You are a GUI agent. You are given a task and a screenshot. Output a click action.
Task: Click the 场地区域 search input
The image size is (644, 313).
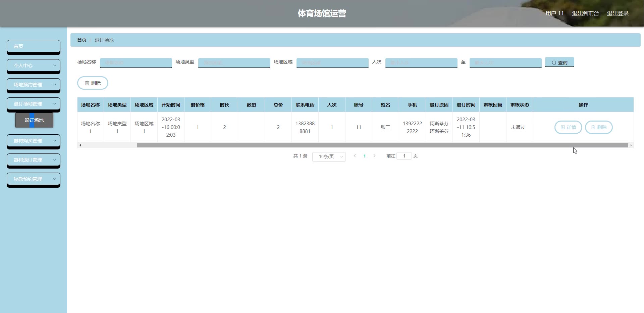332,63
